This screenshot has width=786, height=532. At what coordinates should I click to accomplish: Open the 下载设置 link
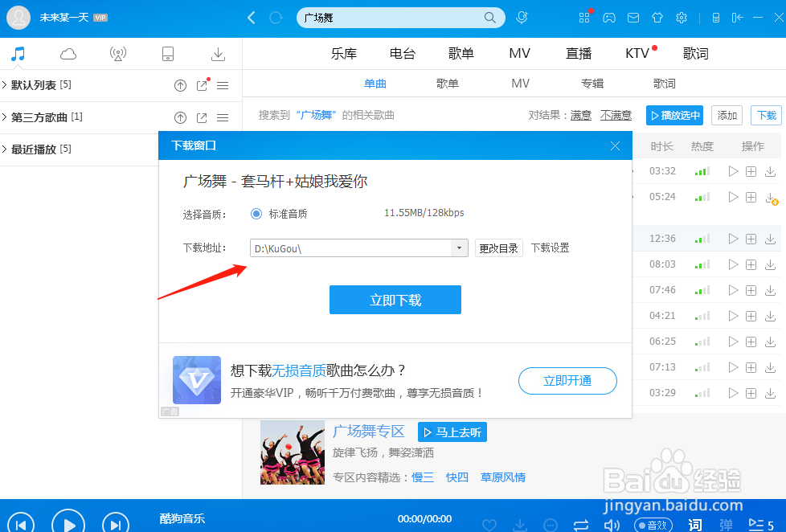(x=551, y=248)
